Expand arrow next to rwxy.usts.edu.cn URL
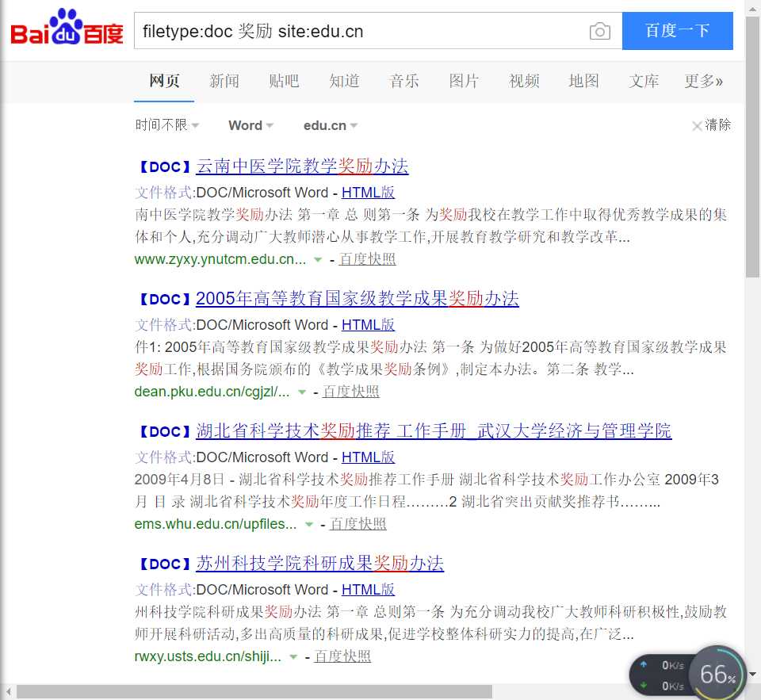The width and height of the screenshot is (761, 700). coord(293,657)
